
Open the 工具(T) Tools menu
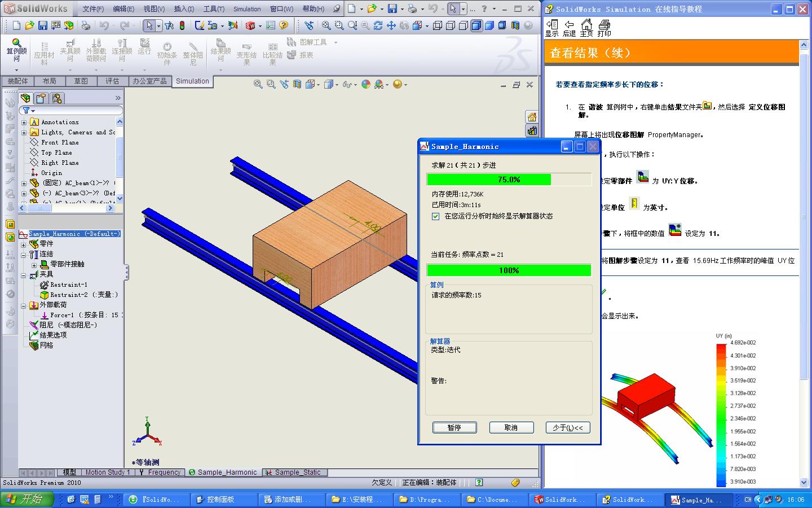click(x=214, y=9)
